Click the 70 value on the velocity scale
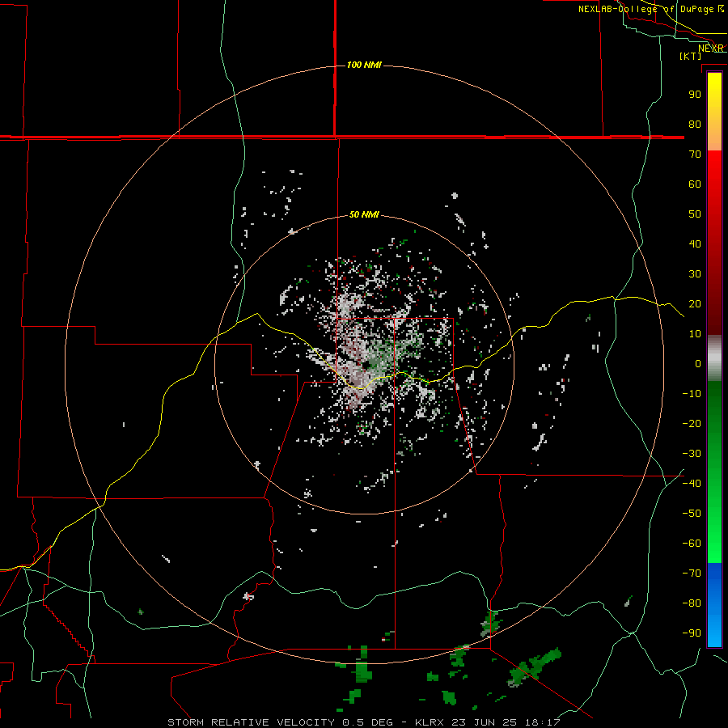Viewport: 728px width, 728px height. (x=695, y=154)
